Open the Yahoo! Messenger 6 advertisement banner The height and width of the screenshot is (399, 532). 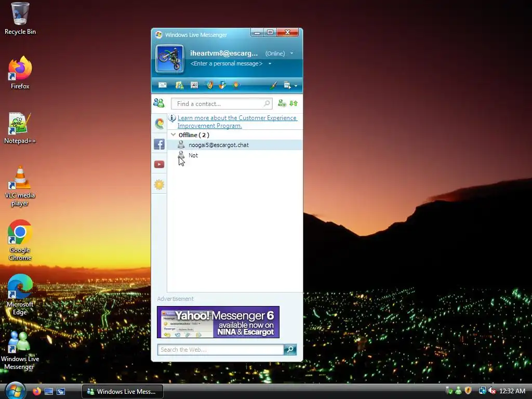[x=218, y=322]
